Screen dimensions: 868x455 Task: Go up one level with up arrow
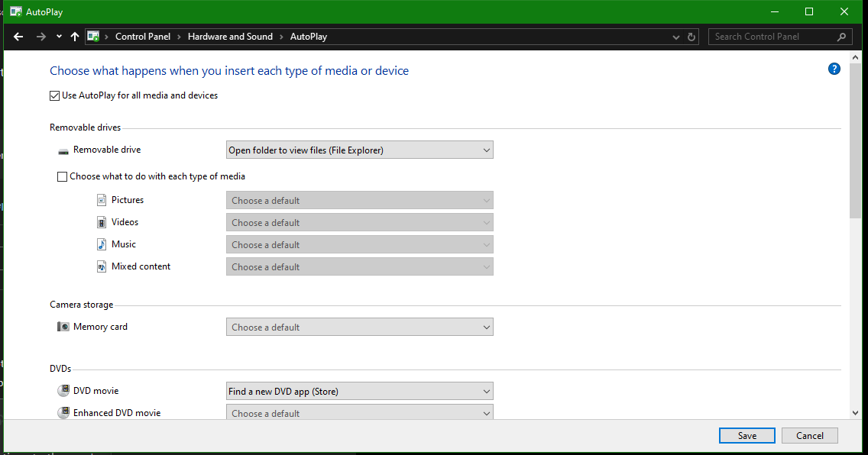pos(75,37)
